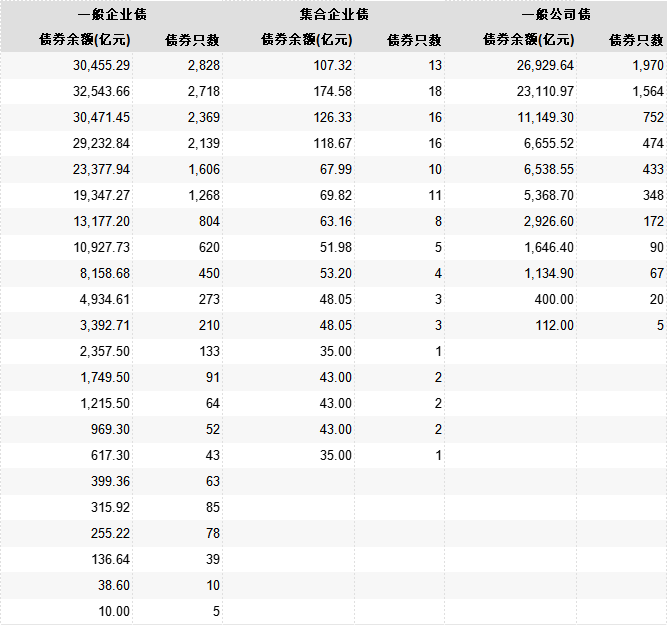
Task: Select the balance 400.00
Action: (x=554, y=299)
